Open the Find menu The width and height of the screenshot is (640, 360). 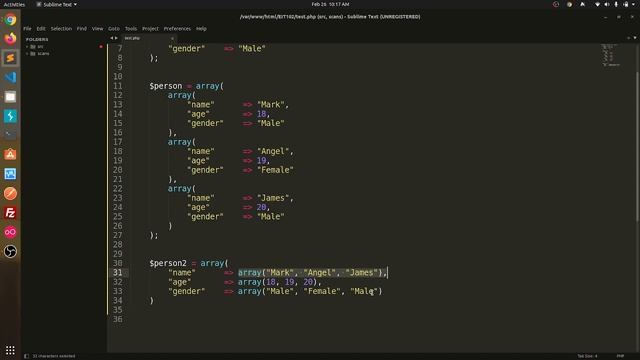coord(82,29)
